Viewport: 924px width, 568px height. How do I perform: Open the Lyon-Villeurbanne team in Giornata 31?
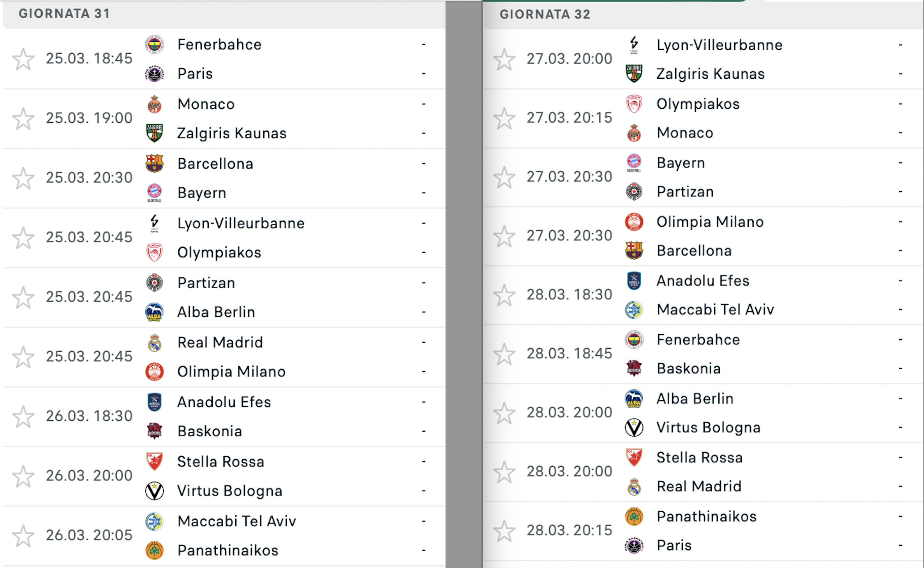[241, 224]
